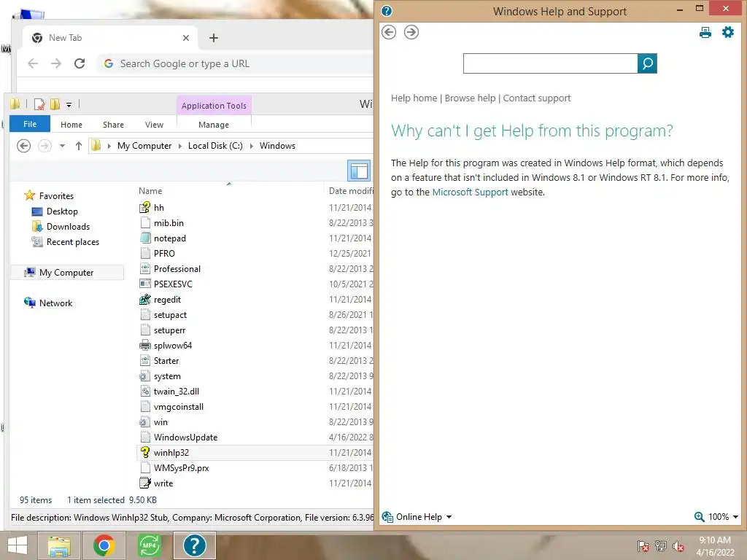
Task: Select Favorites in the navigation pane
Action: (56, 195)
